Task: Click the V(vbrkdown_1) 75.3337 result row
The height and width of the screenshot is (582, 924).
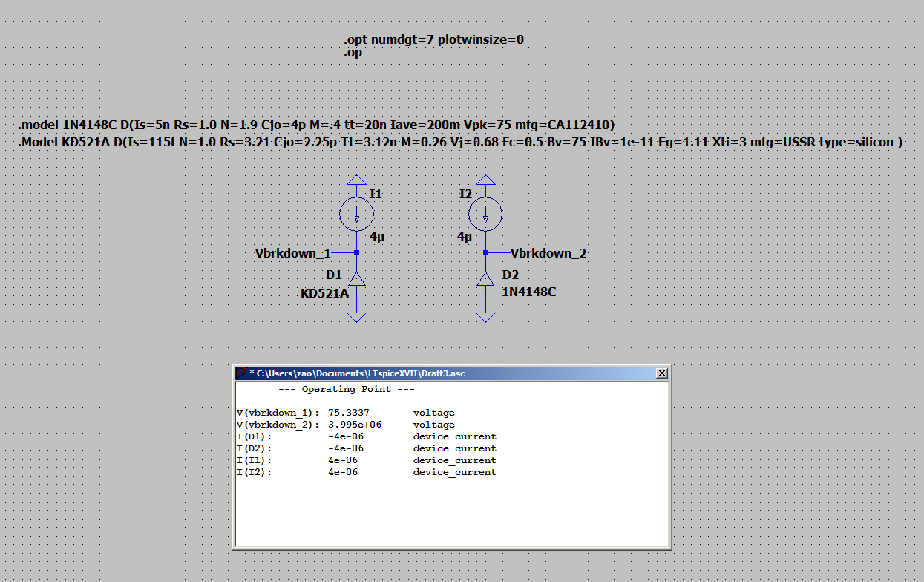Action: coord(346,413)
